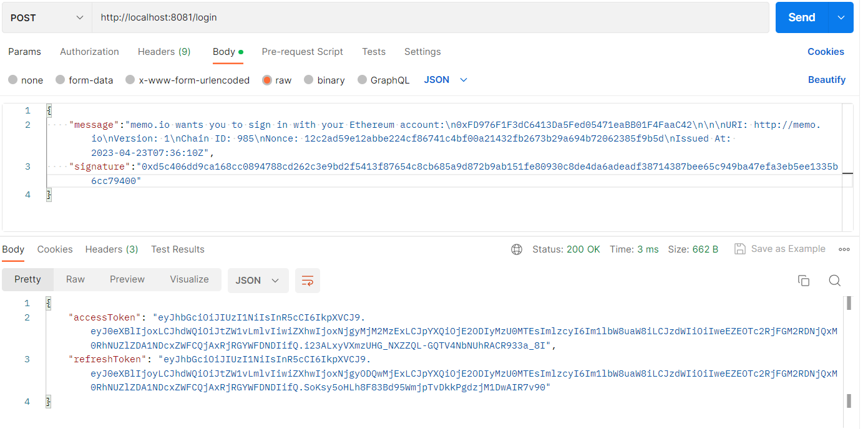The image size is (868, 429).
Task: Open the three-dot more options menu
Action: pos(844,249)
